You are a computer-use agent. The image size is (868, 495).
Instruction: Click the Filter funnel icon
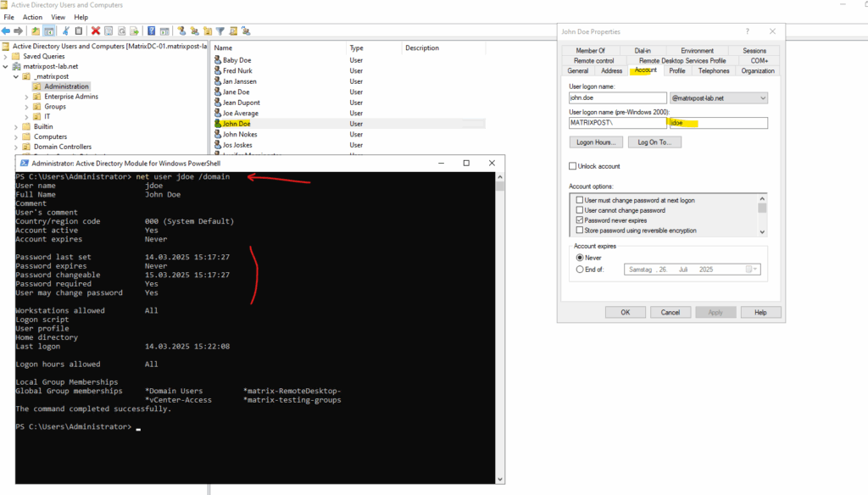click(220, 31)
